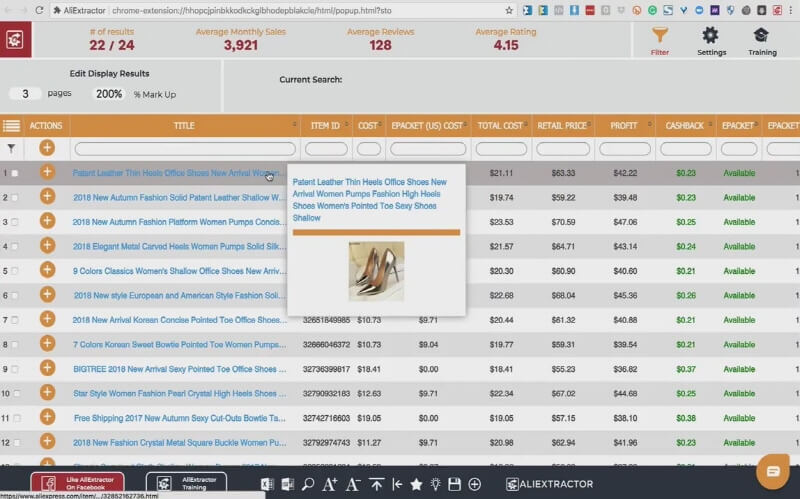Tick the checkbox for row 4
Screen dimensions: 800x499
pos(15,246)
